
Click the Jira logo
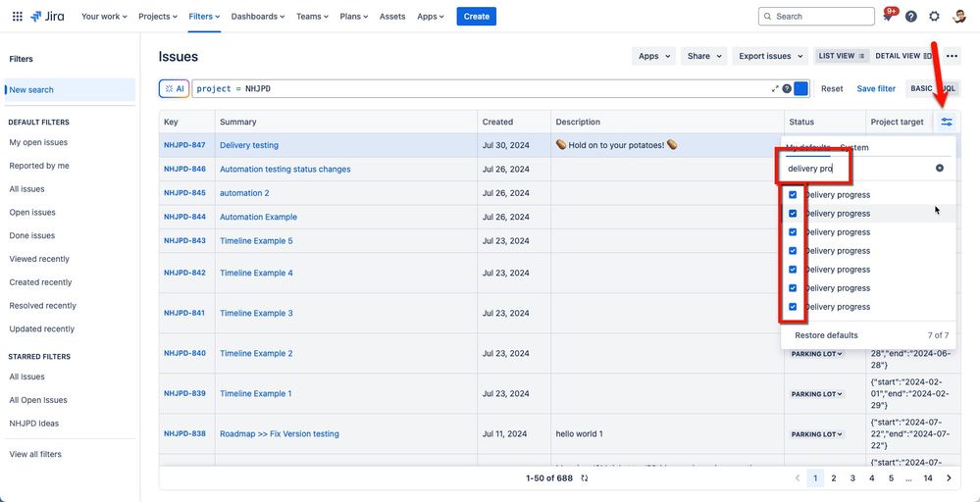[47, 17]
